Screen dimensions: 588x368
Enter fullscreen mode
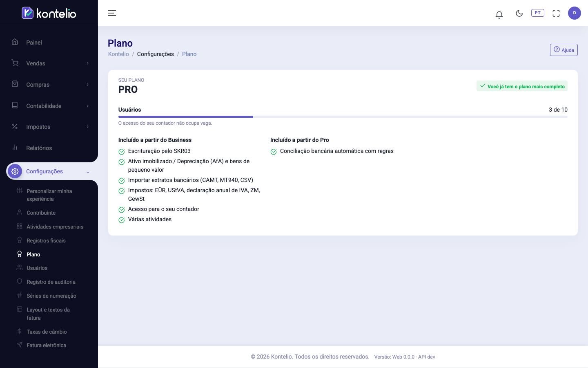tap(556, 13)
